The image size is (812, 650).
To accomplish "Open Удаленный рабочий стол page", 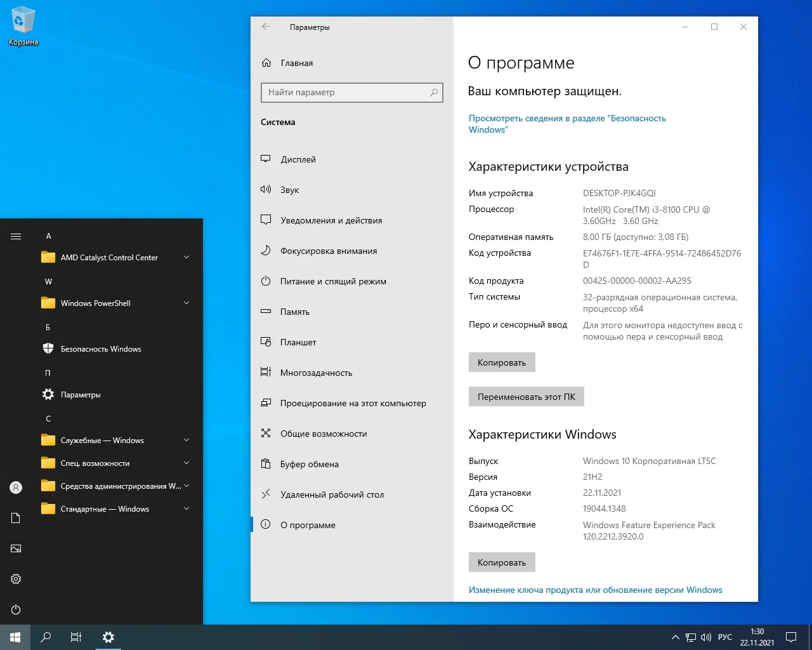I will point(351,494).
